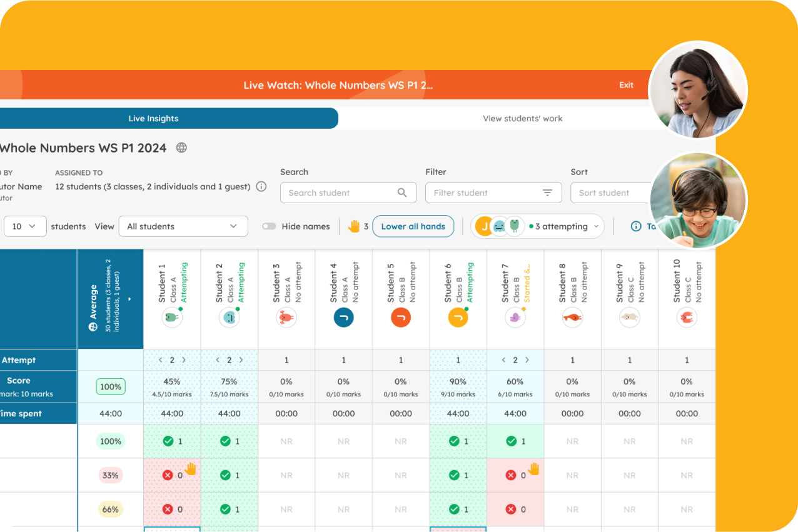Click the magnifier icon in Search student

402,193
